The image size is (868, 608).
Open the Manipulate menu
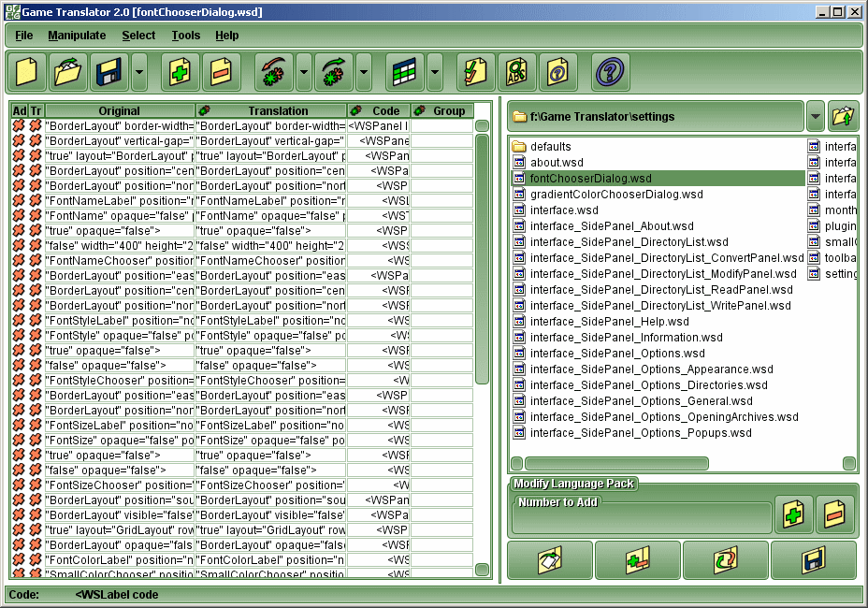(77, 36)
